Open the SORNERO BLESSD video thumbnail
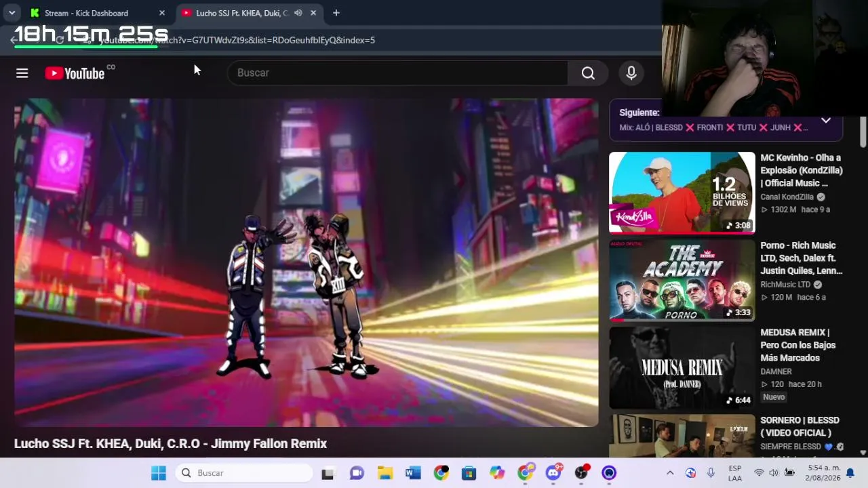This screenshot has height=488, width=868. [682, 436]
